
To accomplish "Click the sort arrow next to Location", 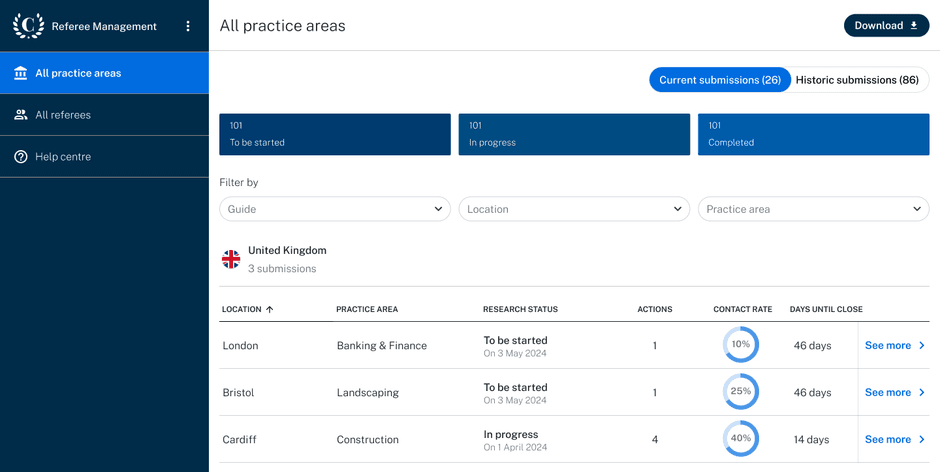I will [x=269, y=309].
